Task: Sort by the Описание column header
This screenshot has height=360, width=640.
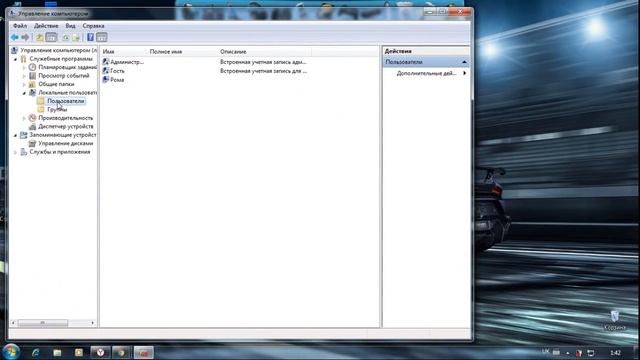Action: click(x=264, y=52)
